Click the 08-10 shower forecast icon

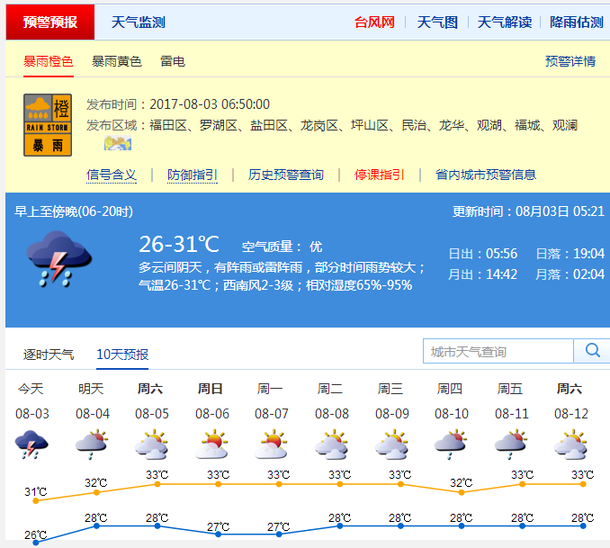[451, 443]
